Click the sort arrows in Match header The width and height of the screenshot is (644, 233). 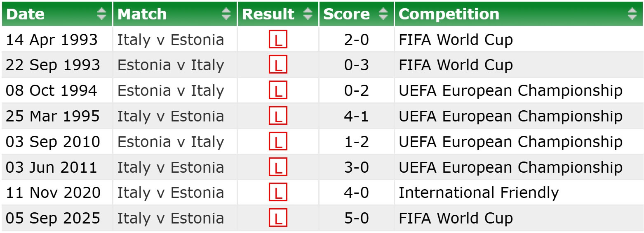point(226,14)
